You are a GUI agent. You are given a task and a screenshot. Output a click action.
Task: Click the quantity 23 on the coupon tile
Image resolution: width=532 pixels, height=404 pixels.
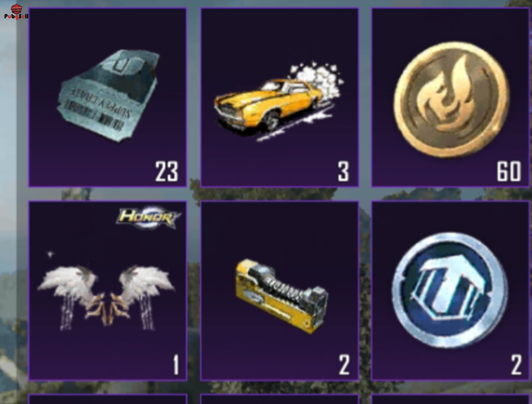point(167,171)
